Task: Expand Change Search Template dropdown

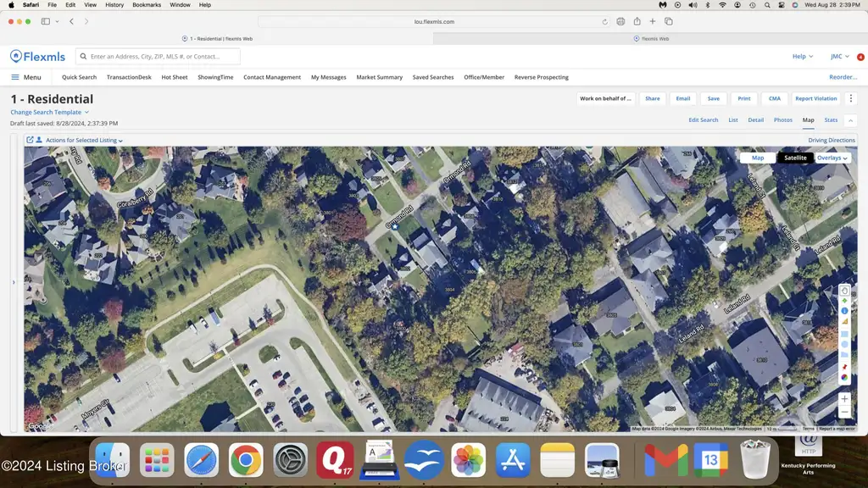Action: [x=50, y=113]
